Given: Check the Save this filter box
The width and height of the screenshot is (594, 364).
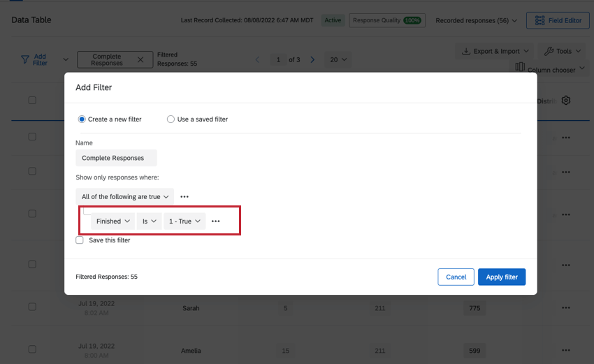Looking at the screenshot, I should 80,240.
